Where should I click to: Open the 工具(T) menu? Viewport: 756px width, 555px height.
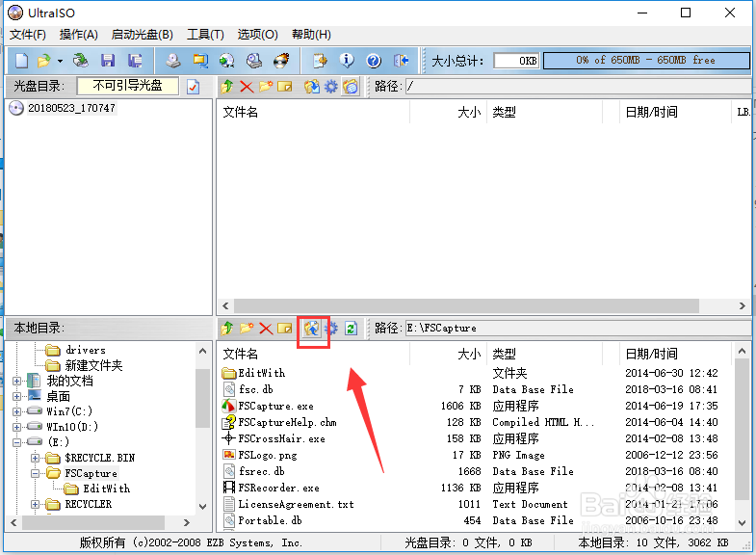[x=205, y=35]
